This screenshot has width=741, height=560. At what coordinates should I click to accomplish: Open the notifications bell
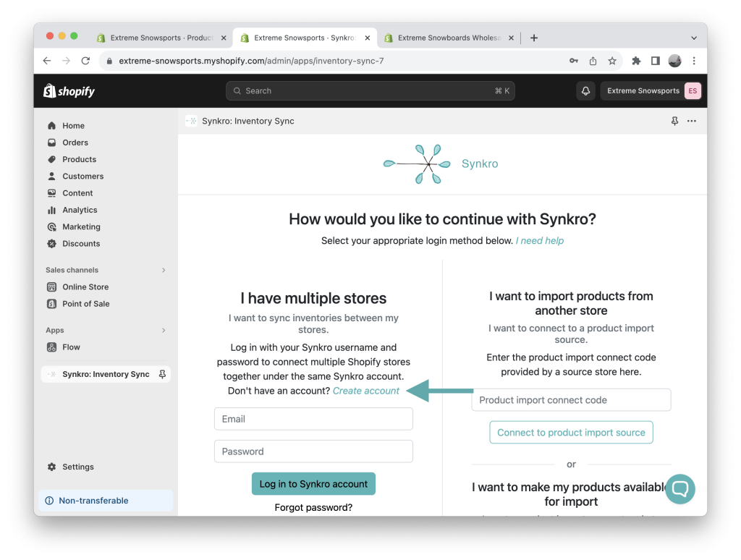585,90
